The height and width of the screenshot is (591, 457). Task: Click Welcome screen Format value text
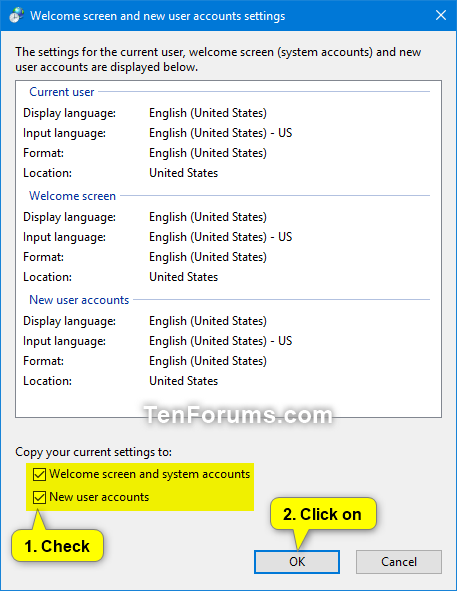coord(208,257)
